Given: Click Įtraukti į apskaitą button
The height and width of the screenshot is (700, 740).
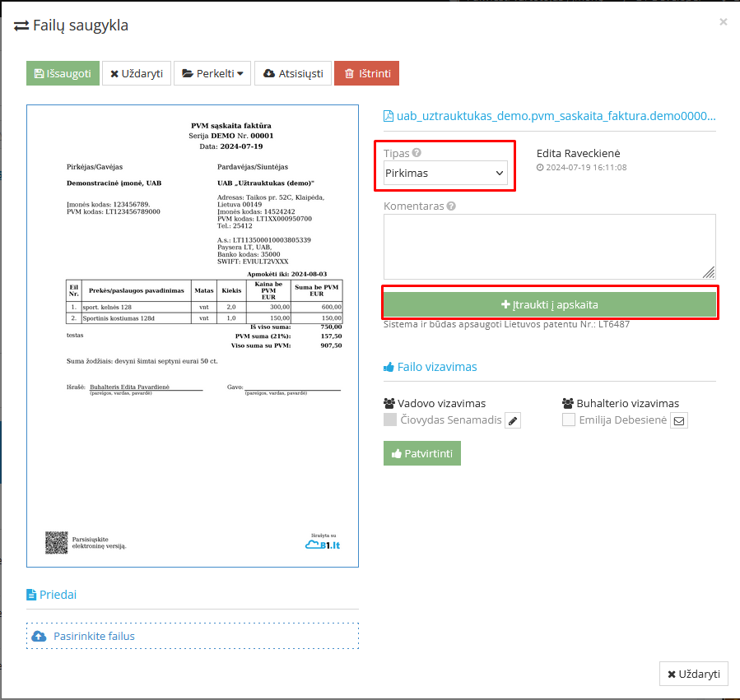Looking at the screenshot, I should click(550, 304).
